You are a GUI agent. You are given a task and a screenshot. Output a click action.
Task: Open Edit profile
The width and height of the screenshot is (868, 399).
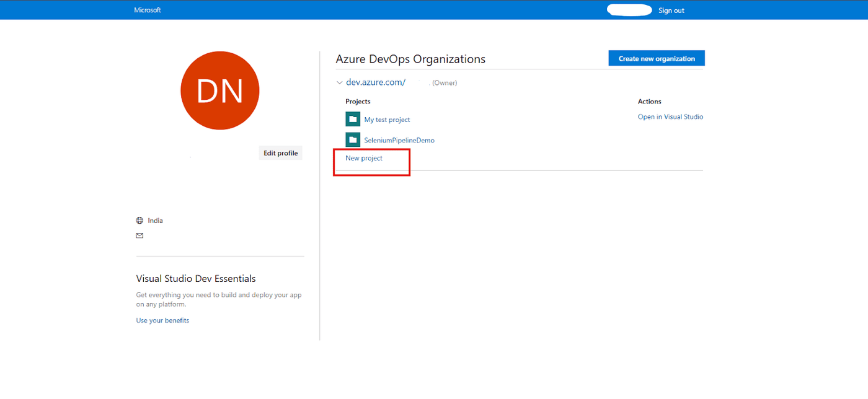[281, 153]
